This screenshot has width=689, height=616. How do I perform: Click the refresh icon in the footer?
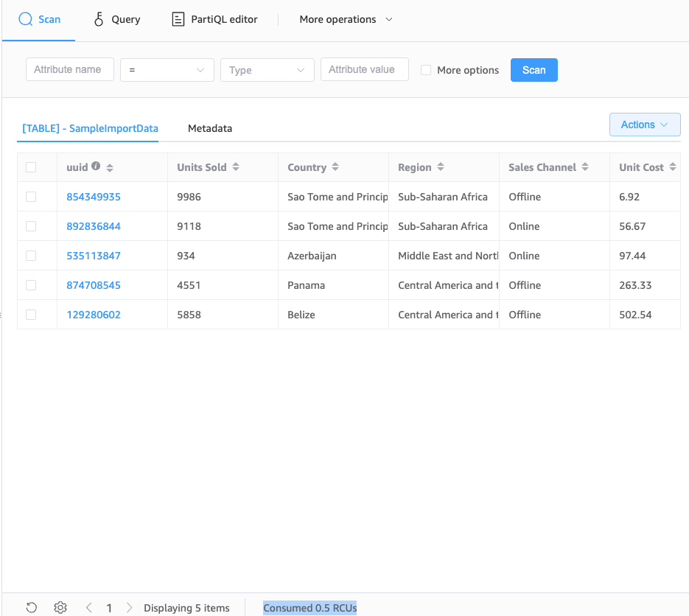[31, 608]
